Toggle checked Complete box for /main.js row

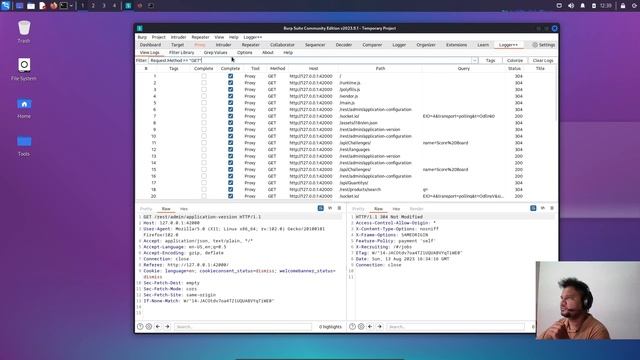click(231, 103)
